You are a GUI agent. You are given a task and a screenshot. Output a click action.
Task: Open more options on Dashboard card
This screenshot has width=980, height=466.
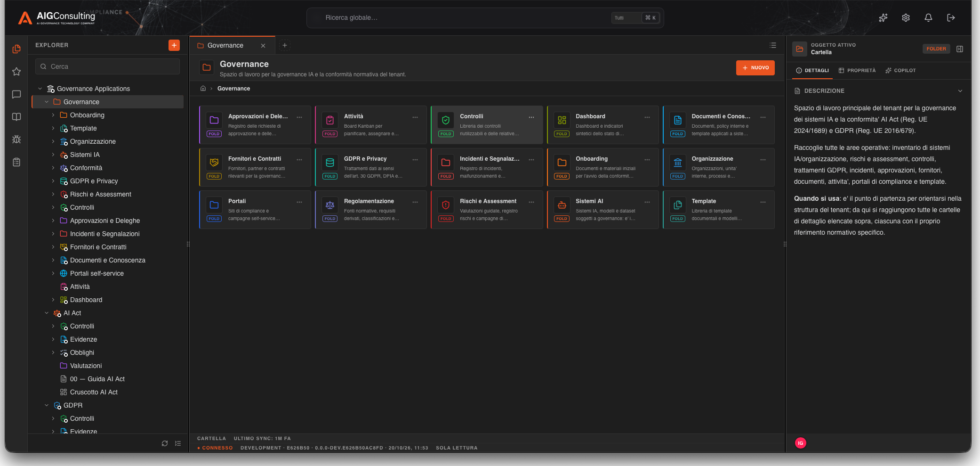[x=647, y=117]
